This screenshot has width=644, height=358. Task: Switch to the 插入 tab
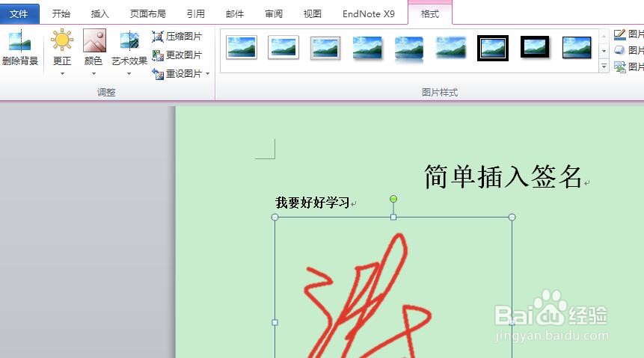(x=99, y=14)
